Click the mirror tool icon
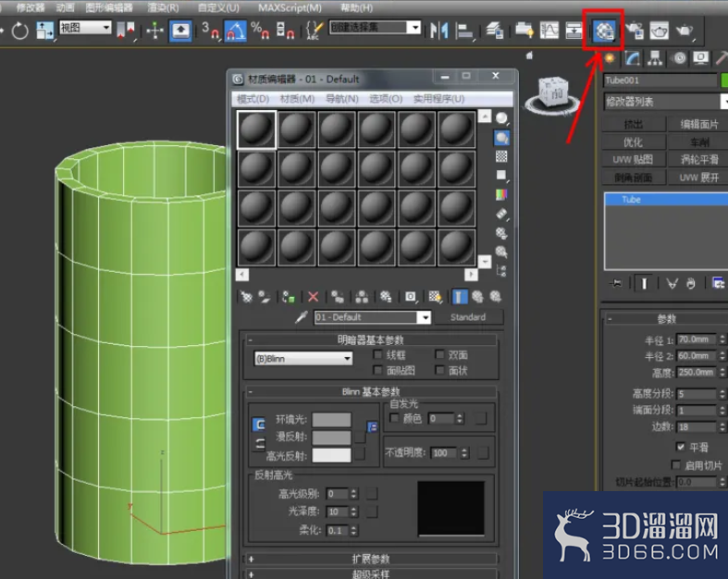 click(x=438, y=31)
